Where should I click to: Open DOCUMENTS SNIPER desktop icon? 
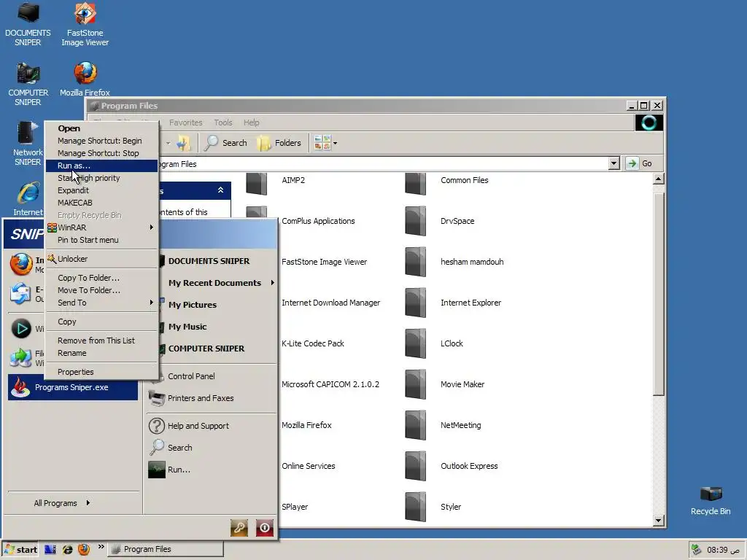click(28, 25)
